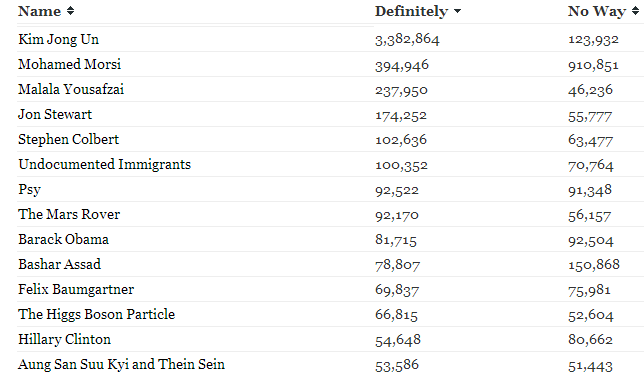Click Bashar Assad name cell

[60, 264]
